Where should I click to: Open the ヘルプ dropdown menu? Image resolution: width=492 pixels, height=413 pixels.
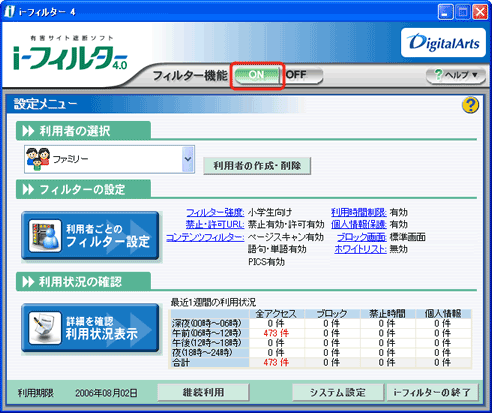(455, 75)
